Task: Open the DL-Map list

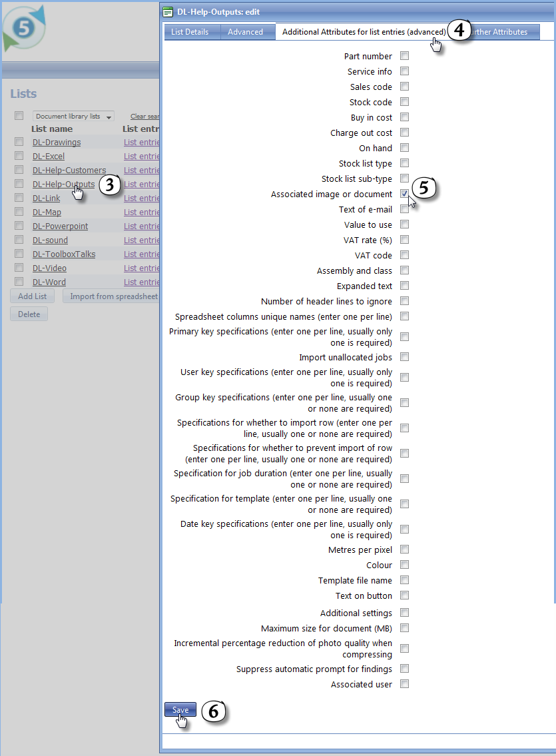Action: (x=47, y=212)
